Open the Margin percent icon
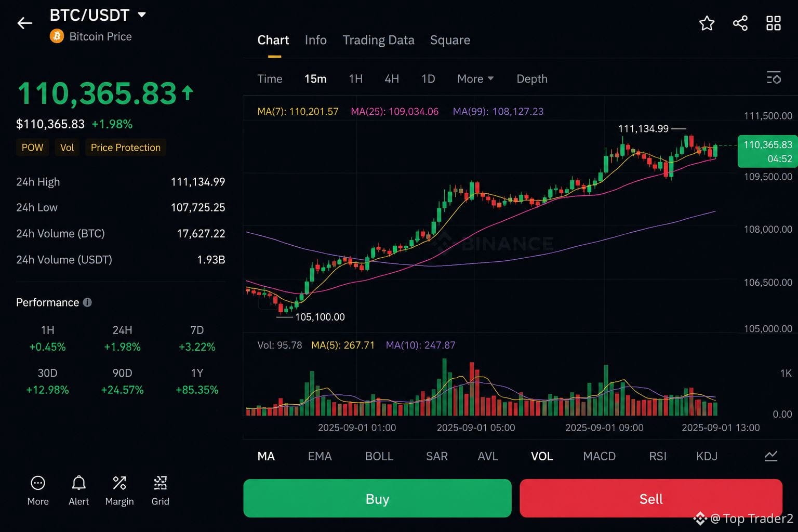The height and width of the screenshot is (532, 798). (x=119, y=483)
